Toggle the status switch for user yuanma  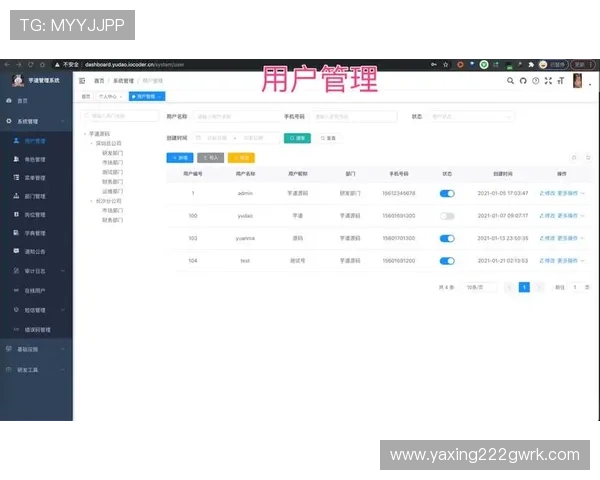(x=447, y=238)
